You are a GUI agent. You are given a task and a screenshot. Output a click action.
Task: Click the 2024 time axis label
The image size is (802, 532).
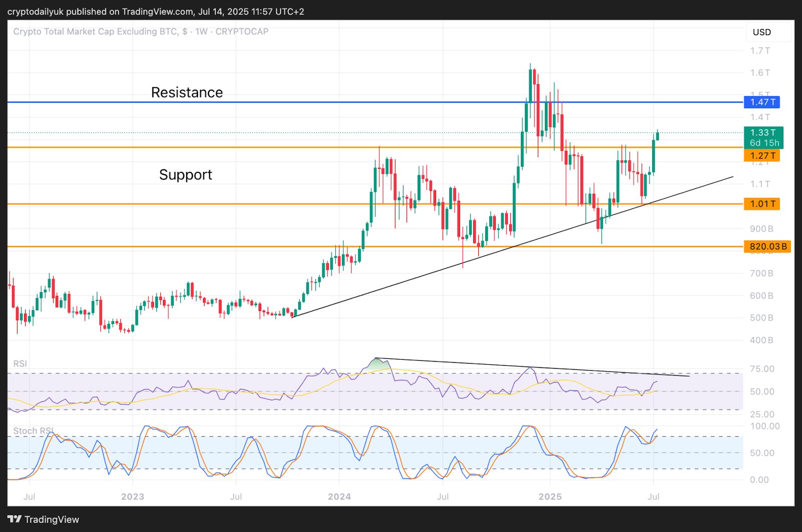pos(339,496)
